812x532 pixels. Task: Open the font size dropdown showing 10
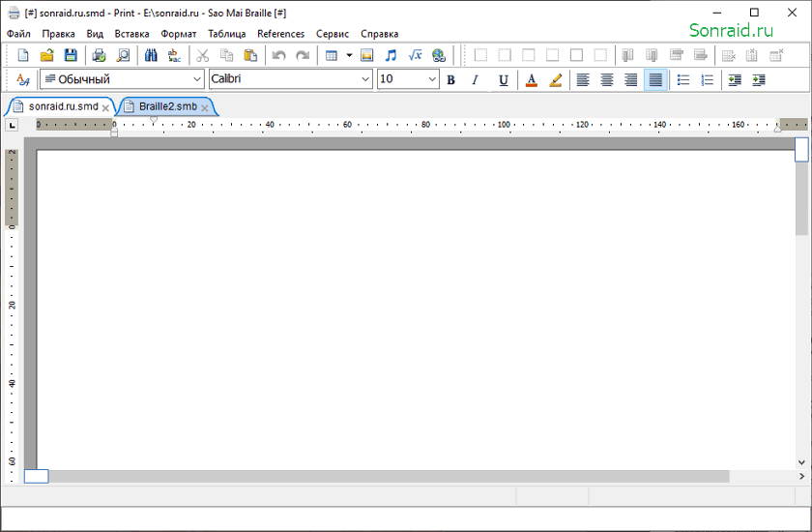(x=408, y=79)
